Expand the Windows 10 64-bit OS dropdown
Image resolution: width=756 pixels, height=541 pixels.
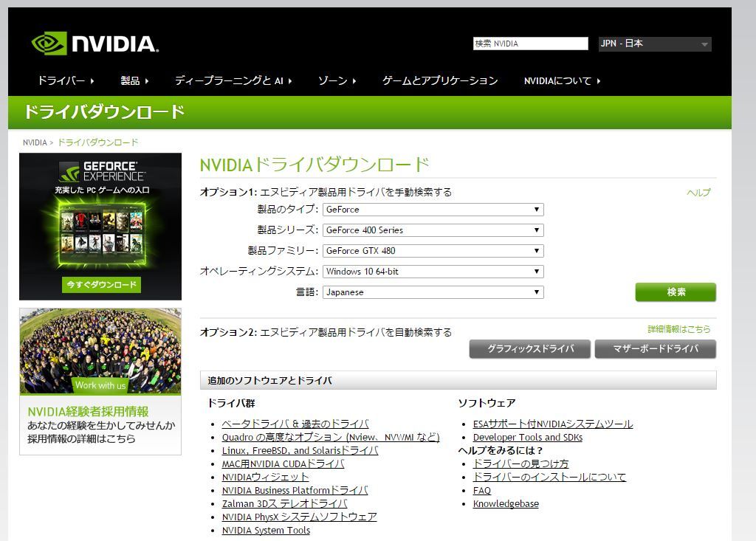433,272
